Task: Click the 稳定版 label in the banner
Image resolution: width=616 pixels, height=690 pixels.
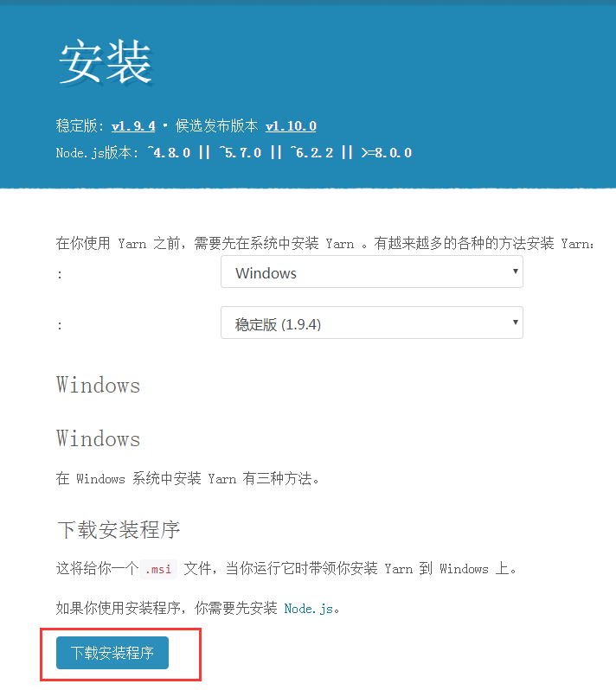Action: 80,126
